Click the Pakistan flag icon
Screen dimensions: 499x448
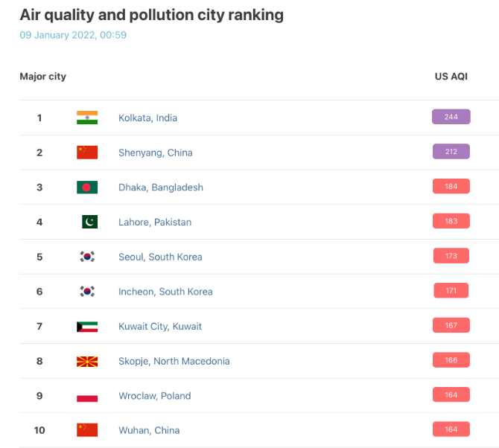pyautogui.click(x=89, y=222)
